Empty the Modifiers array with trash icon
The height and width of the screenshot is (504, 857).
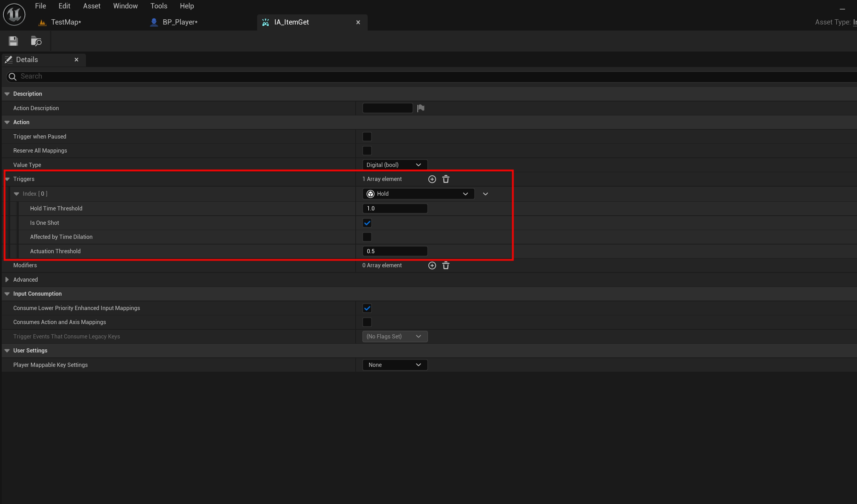(446, 266)
